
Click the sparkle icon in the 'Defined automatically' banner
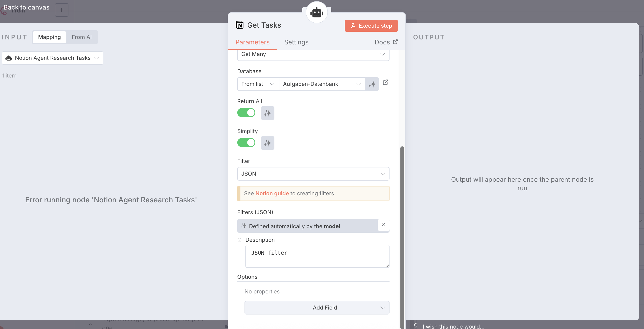pyautogui.click(x=243, y=226)
